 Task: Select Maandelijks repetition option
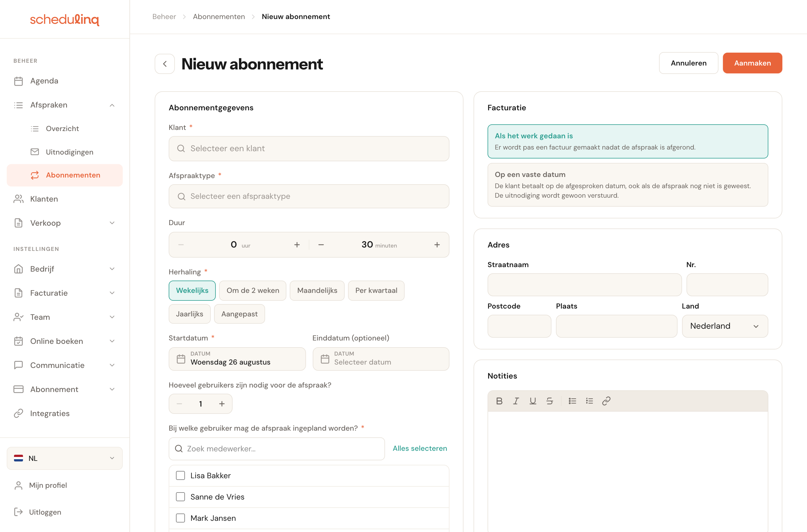tap(317, 290)
